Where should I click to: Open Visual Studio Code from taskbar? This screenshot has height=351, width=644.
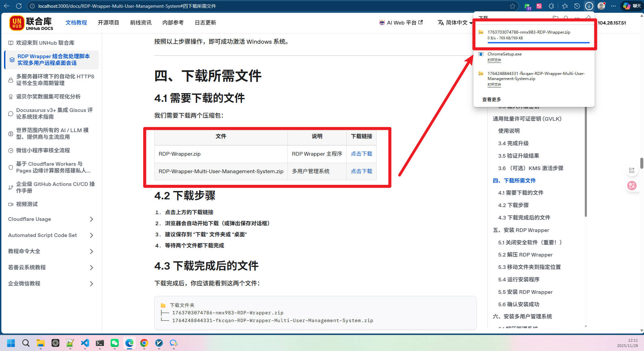tap(85, 343)
